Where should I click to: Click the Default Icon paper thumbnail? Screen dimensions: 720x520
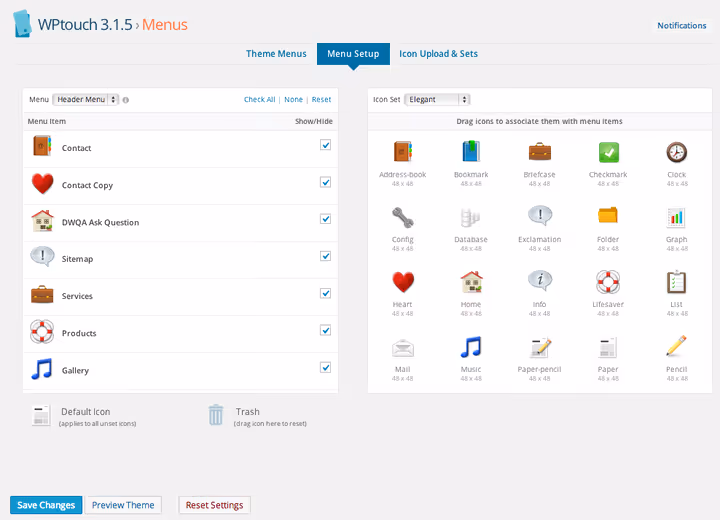[41, 416]
